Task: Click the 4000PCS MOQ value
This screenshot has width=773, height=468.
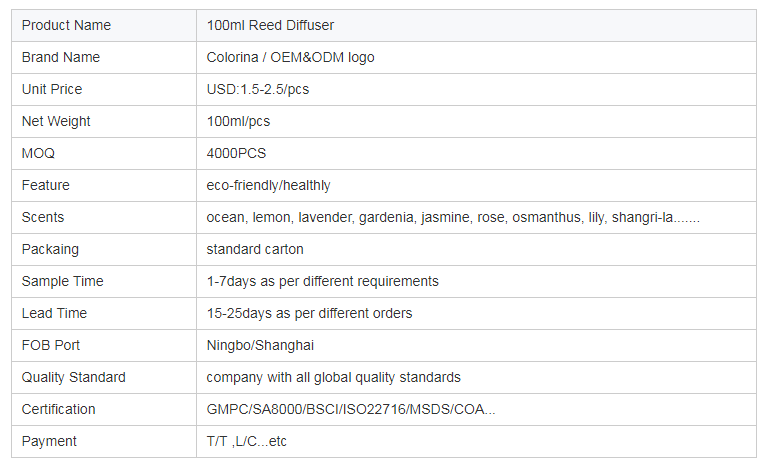Action: (236, 153)
